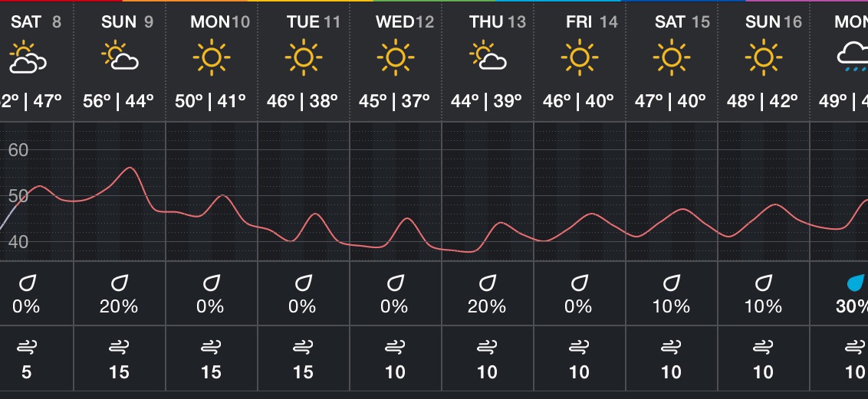Select the WED 12 day header
Image resolution: width=868 pixels, height=399 pixels.
405,22
